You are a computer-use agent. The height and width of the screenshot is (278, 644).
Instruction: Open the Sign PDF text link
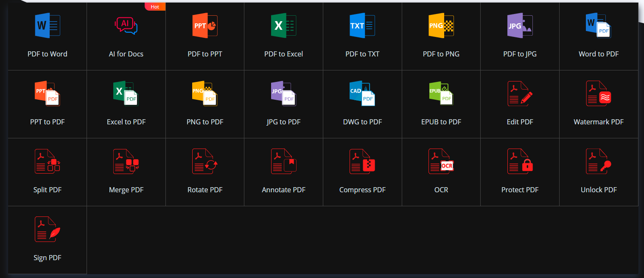[47, 258]
